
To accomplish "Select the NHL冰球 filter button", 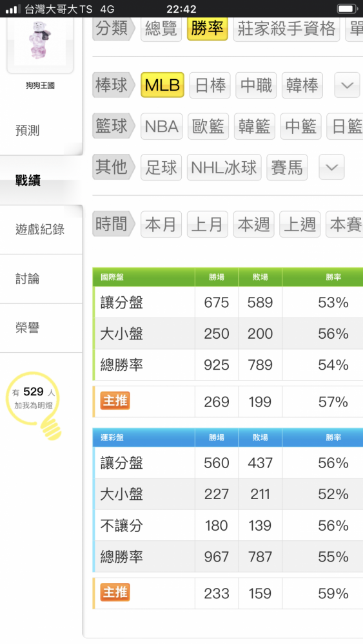I will tap(224, 167).
